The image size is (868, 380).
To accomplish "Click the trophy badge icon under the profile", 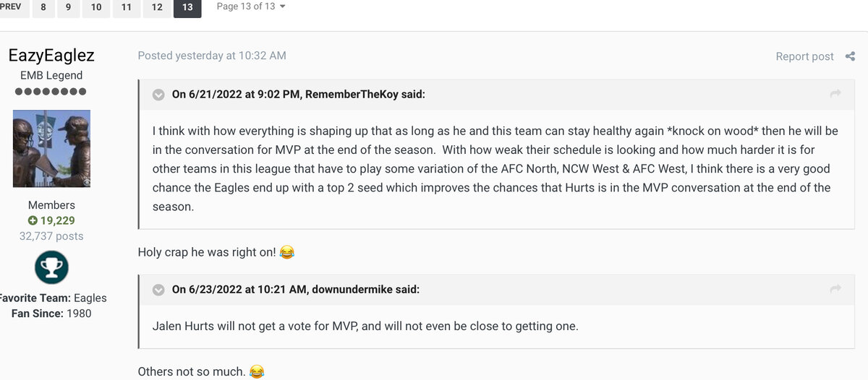I will pyautogui.click(x=51, y=267).
